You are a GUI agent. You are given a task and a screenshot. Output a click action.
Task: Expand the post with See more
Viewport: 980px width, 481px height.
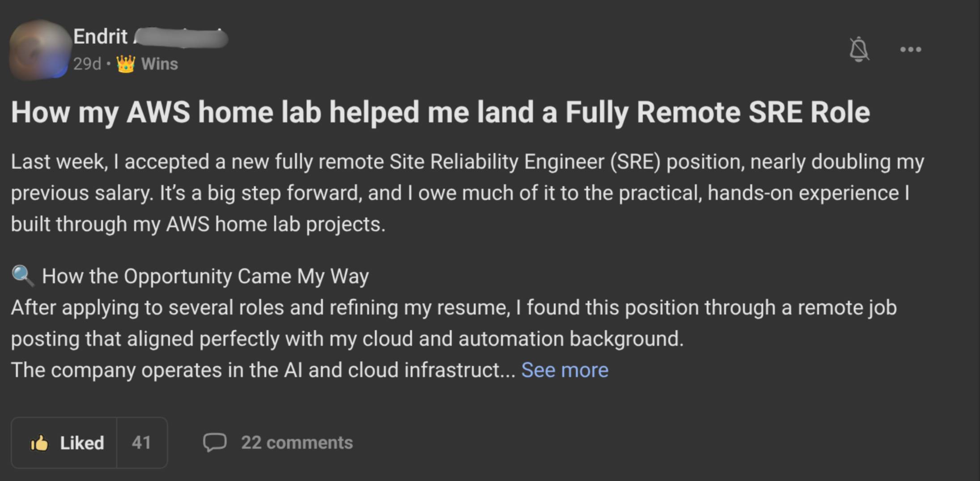point(564,370)
